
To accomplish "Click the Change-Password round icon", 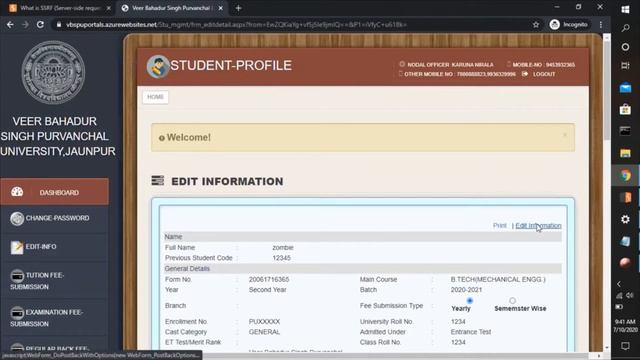I will coord(17,219).
